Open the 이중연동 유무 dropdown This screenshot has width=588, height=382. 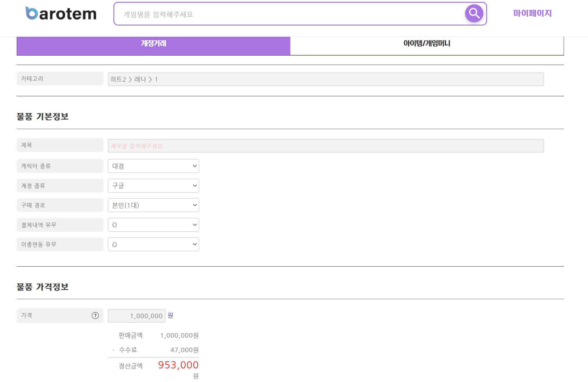pyautogui.click(x=154, y=244)
